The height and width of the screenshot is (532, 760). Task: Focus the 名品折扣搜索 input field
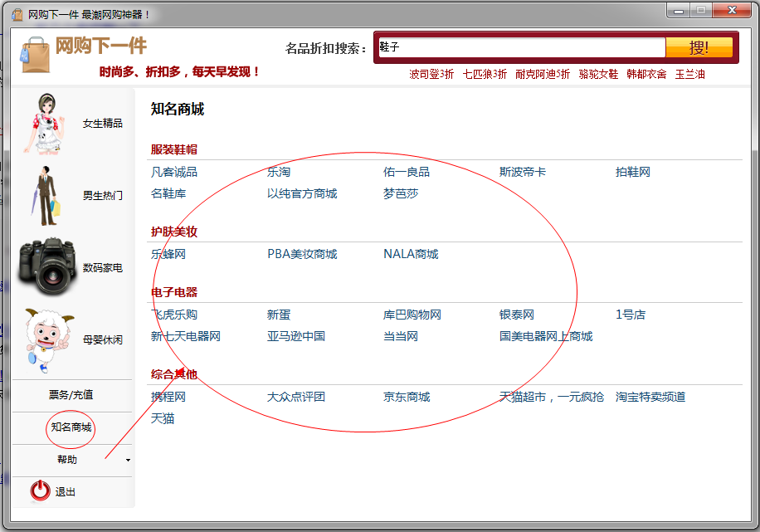pyautogui.click(x=522, y=47)
